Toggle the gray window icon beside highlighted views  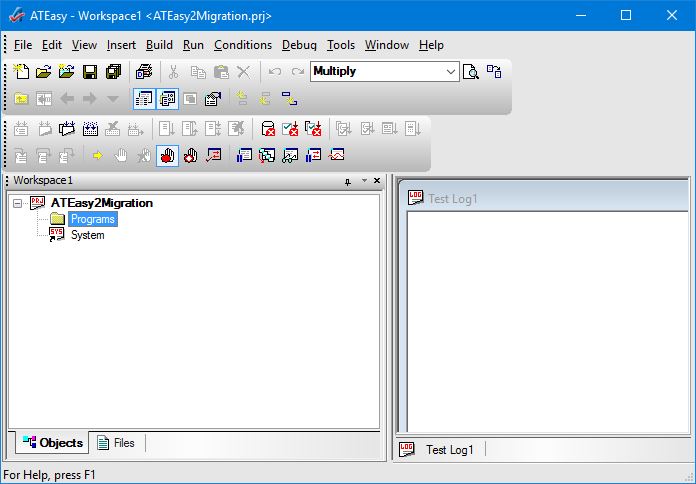[190, 99]
